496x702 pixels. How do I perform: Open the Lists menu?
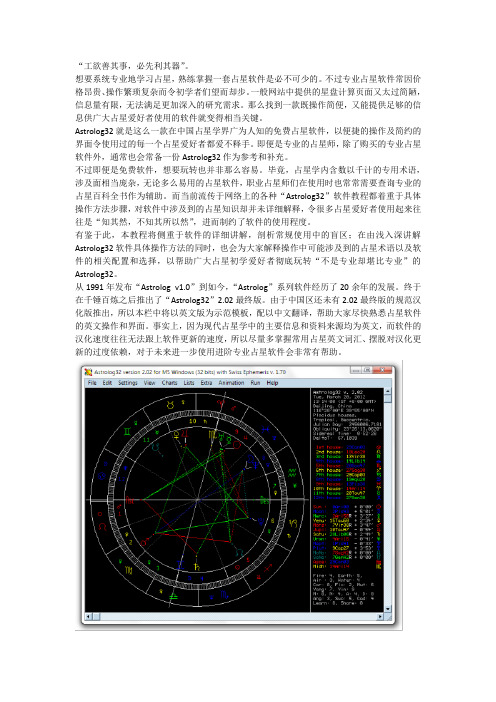point(189,383)
